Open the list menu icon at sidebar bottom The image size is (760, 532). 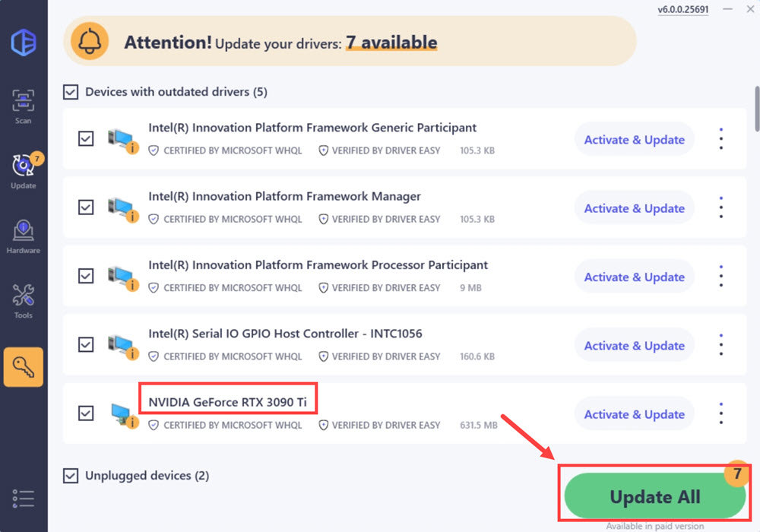click(x=23, y=498)
